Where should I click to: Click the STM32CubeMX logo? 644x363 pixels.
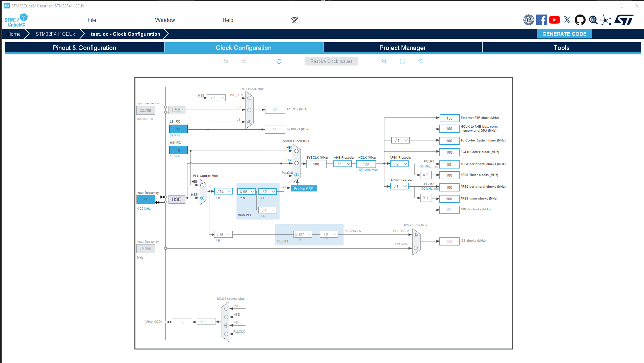pyautogui.click(x=16, y=20)
